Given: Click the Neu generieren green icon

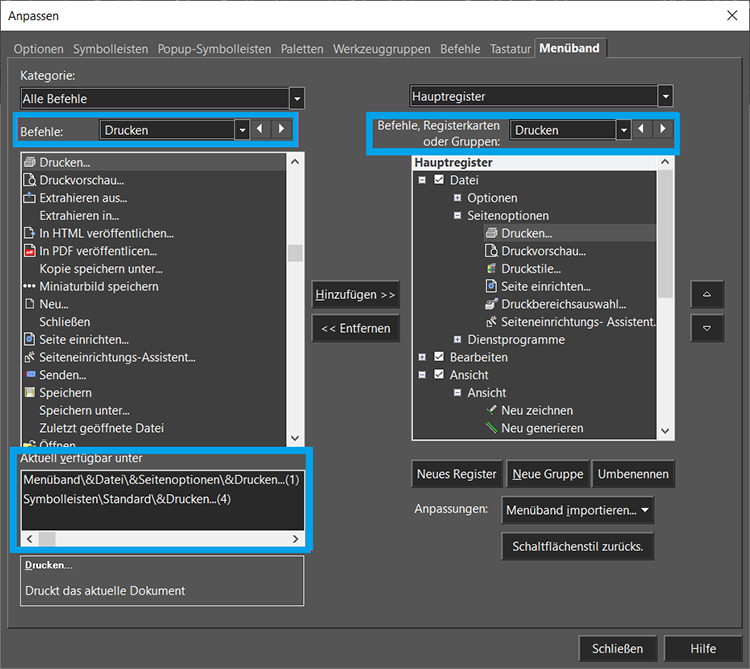Looking at the screenshot, I should point(492,428).
